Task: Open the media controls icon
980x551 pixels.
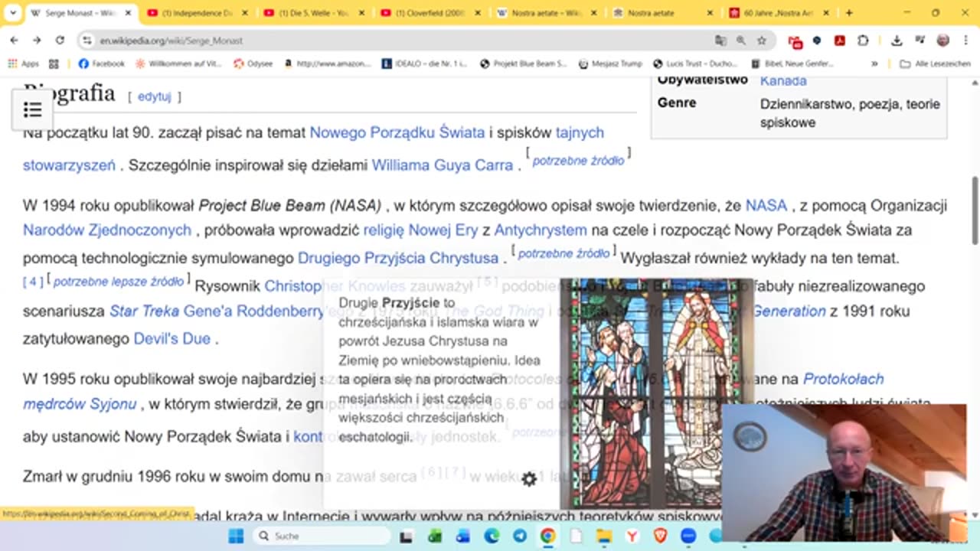Action: (920, 41)
